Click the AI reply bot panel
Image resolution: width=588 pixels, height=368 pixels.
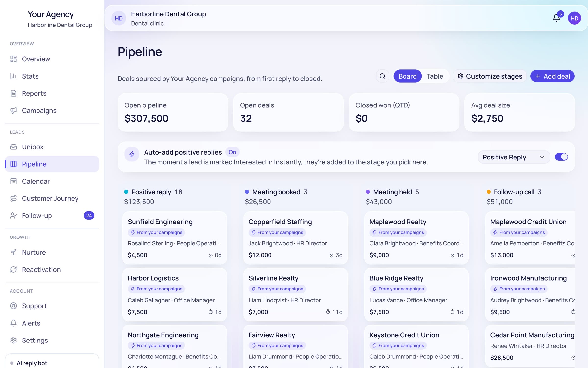point(52,361)
